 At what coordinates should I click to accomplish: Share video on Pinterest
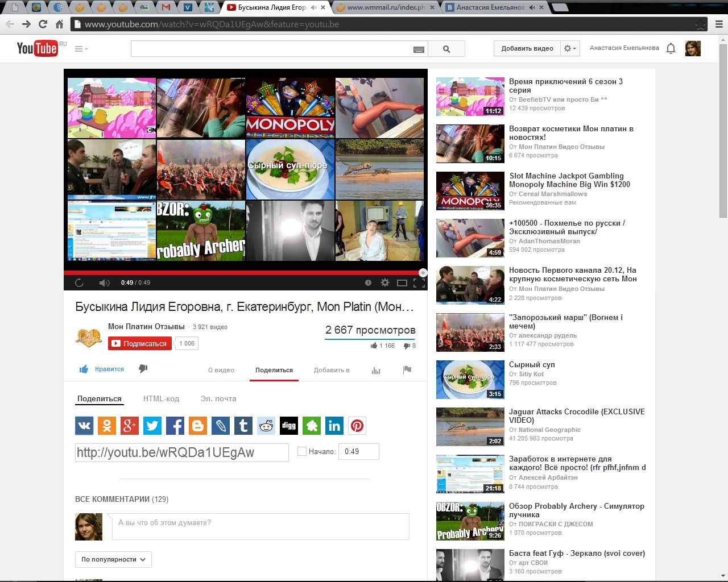click(x=357, y=425)
